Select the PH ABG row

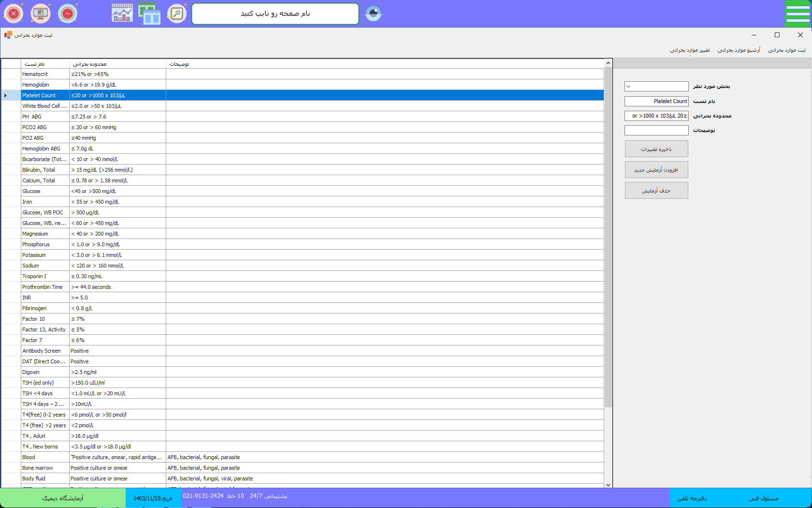click(x=303, y=117)
